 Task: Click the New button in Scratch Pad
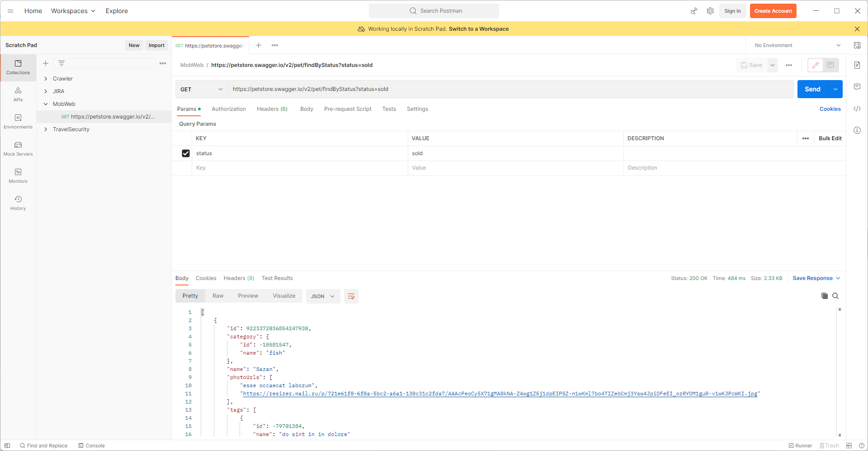134,45
